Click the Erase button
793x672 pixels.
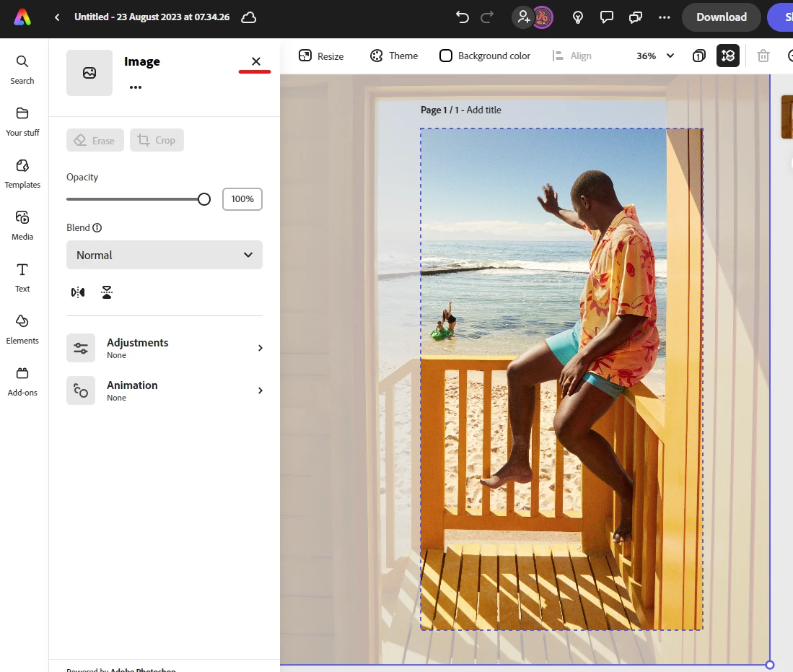tap(95, 140)
